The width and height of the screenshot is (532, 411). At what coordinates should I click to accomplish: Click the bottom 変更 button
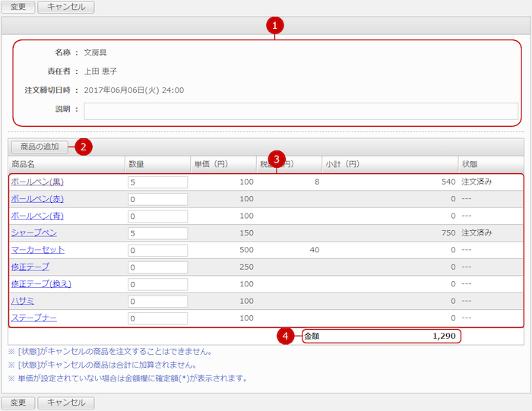click(18, 403)
